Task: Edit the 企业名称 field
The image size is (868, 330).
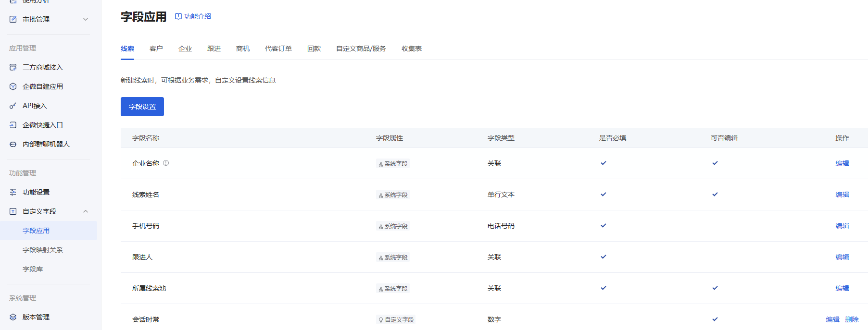Action: (842, 163)
